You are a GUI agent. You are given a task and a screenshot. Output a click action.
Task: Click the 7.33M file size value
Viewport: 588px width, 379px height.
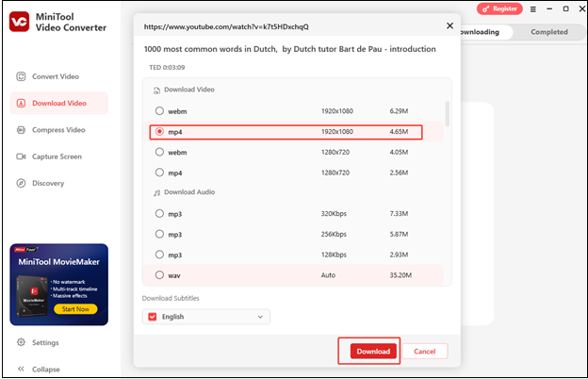tap(399, 213)
